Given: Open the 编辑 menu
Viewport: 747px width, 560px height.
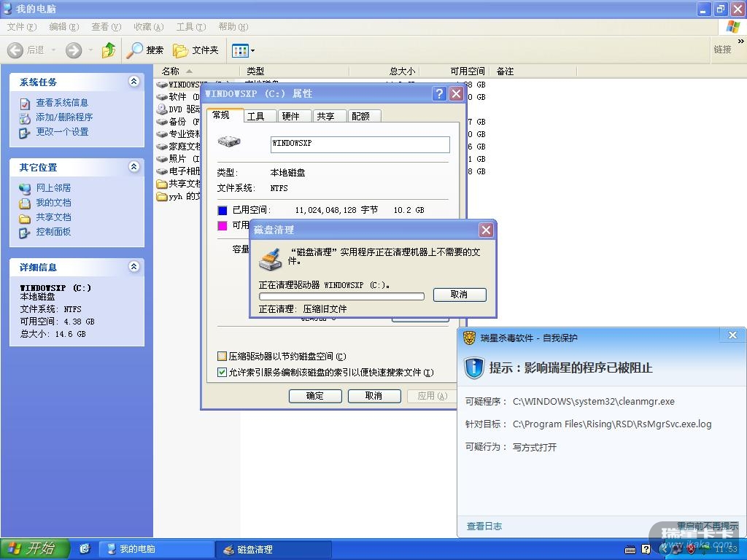Looking at the screenshot, I should coord(64,27).
